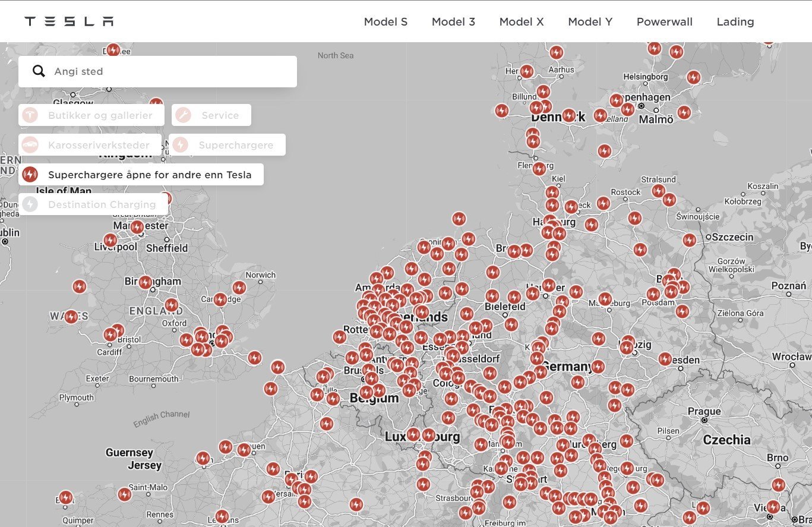Select the Supercharger pin at Manchester
Image resolution: width=812 pixels, height=527 pixels.
pyautogui.click(x=137, y=228)
